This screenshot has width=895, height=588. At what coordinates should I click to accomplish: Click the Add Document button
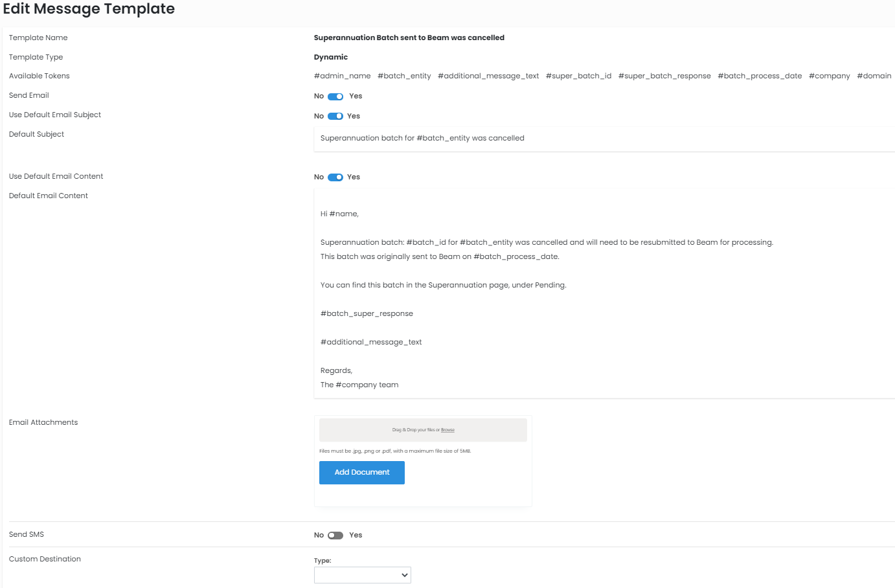pos(361,473)
